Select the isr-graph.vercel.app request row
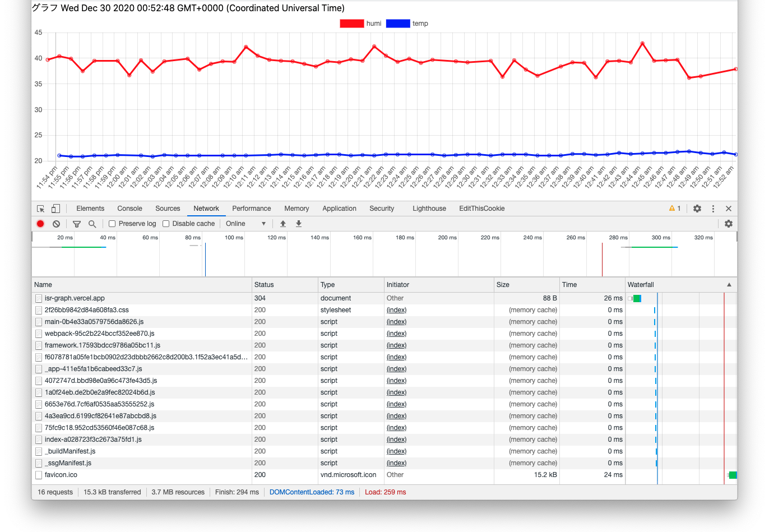Image resolution: width=769 pixels, height=532 pixels. click(385, 298)
